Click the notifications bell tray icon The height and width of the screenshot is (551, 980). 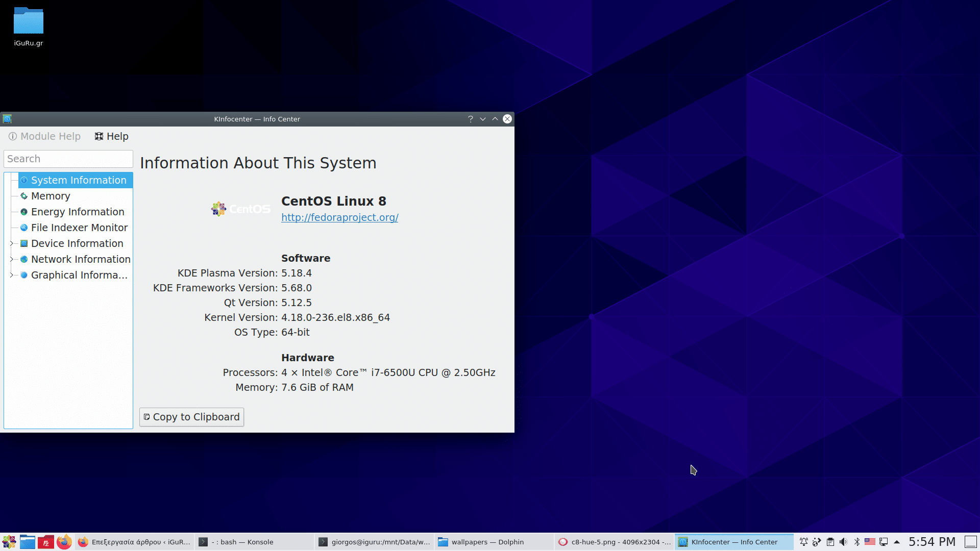pyautogui.click(x=804, y=542)
